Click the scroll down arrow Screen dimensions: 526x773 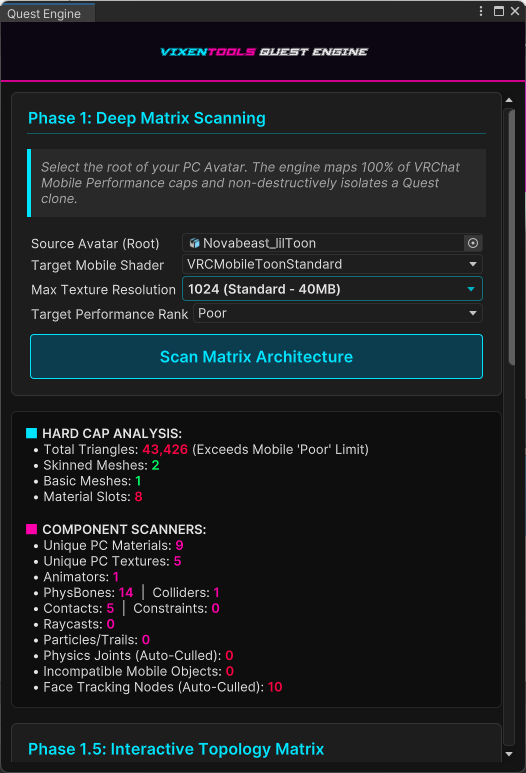tap(509, 754)
